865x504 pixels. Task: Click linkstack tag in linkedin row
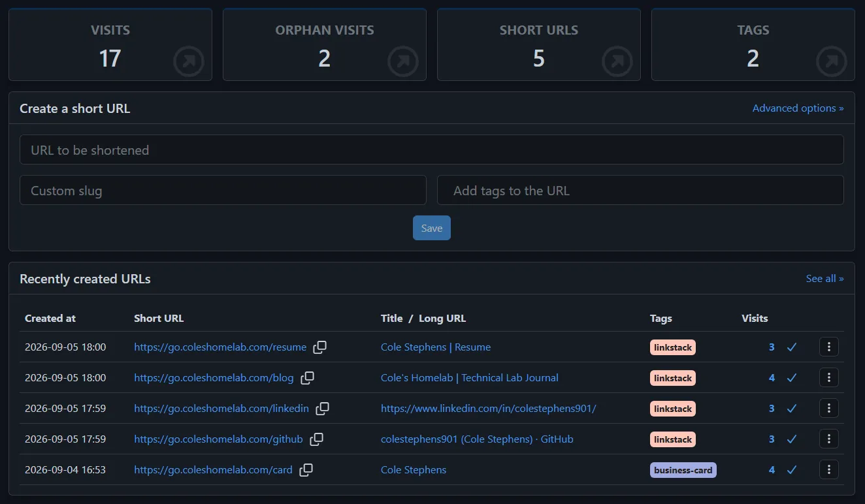click(673, 409)
